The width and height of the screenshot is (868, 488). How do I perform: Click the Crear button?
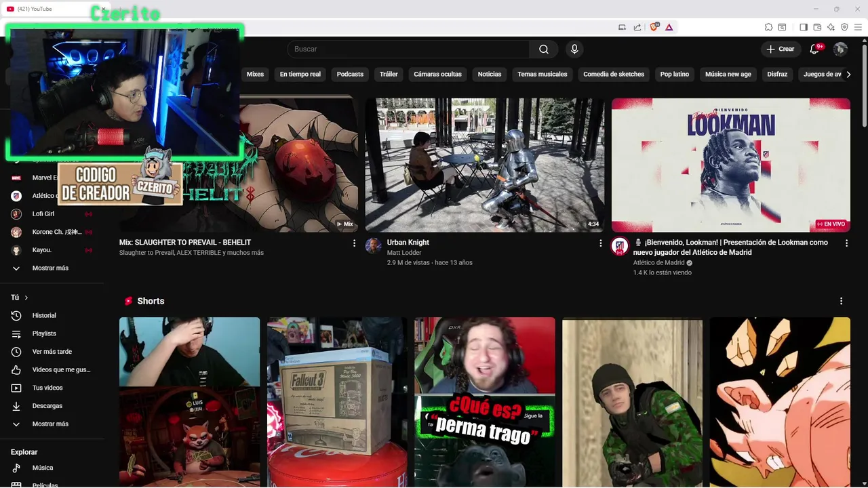780,49
